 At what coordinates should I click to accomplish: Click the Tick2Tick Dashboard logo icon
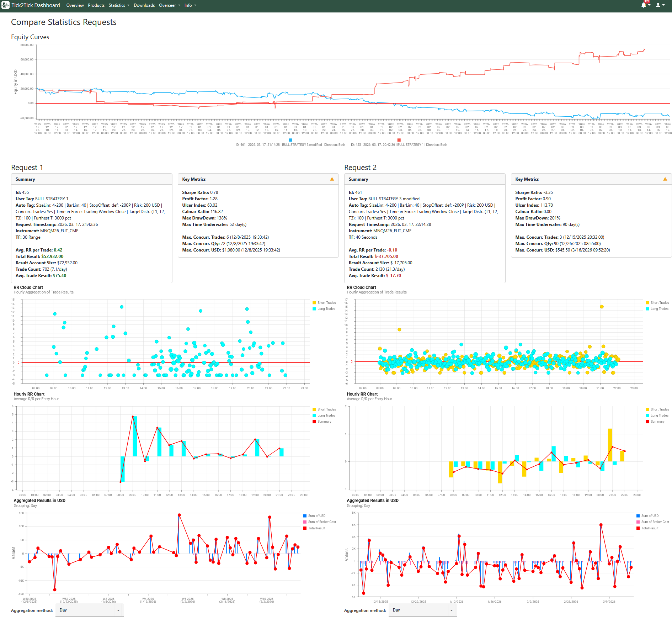pos(5,5)
